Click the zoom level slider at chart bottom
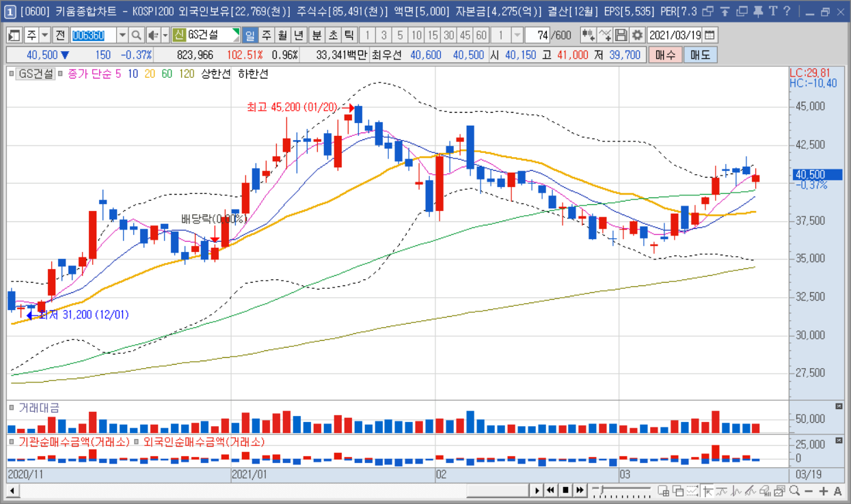 (622, 490)
